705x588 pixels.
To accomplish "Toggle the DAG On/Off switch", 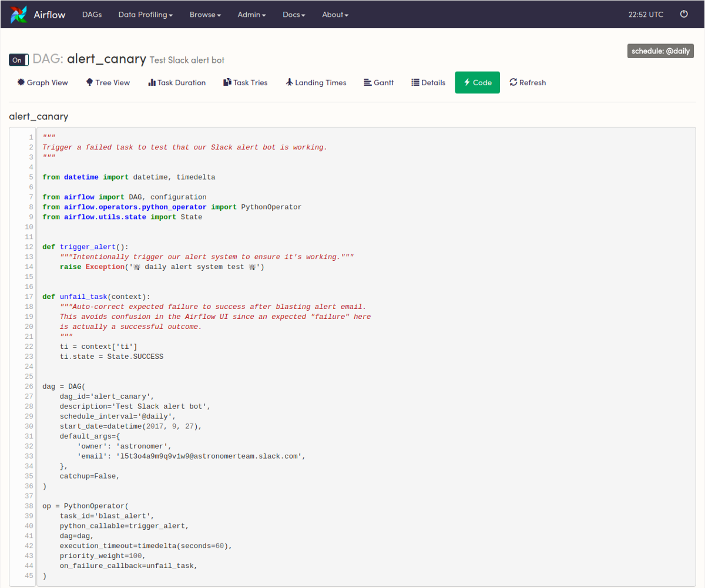I will [x=19, y=60].
